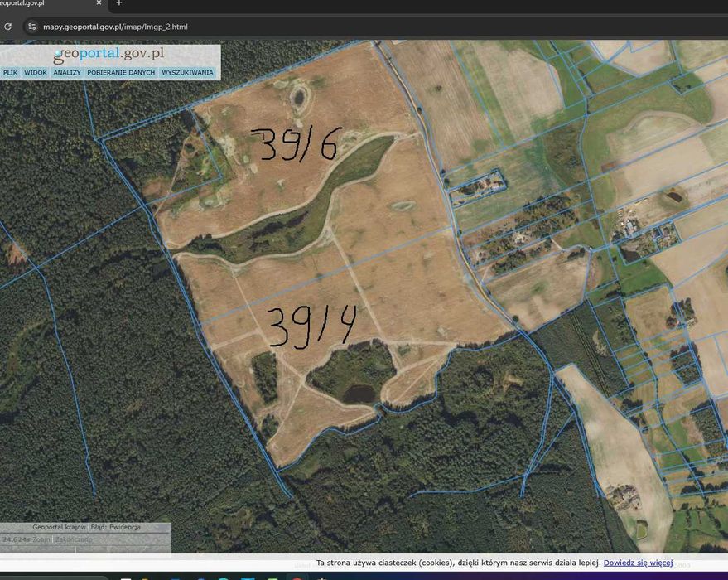Open a new browser tab
The width and height of the screenshot is (728, 580).
pos(119,2)
